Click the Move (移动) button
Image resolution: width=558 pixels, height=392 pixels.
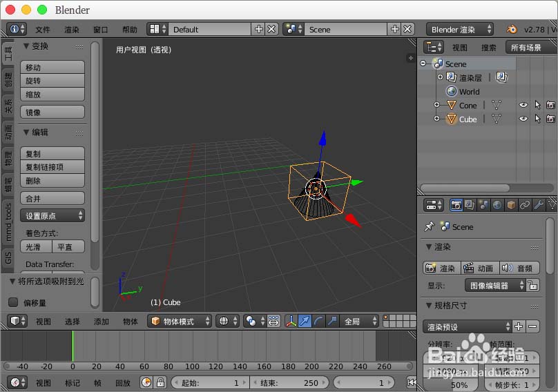click(52, 67)
